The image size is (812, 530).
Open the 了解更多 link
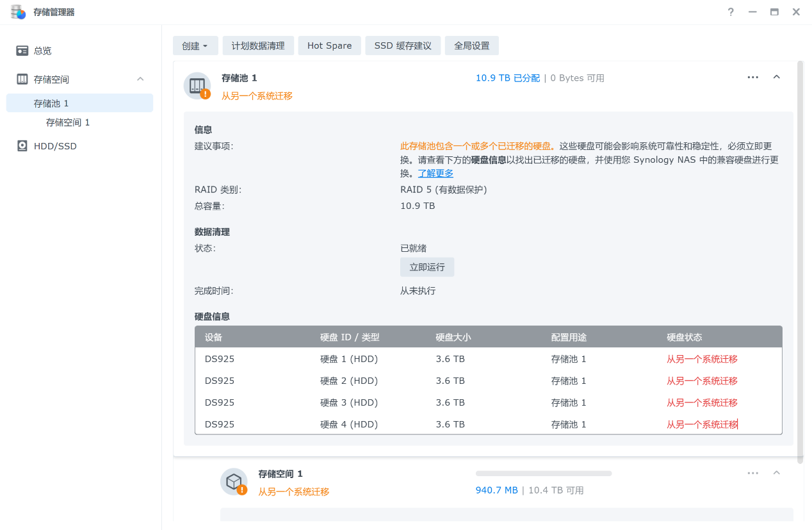[435, 174]
